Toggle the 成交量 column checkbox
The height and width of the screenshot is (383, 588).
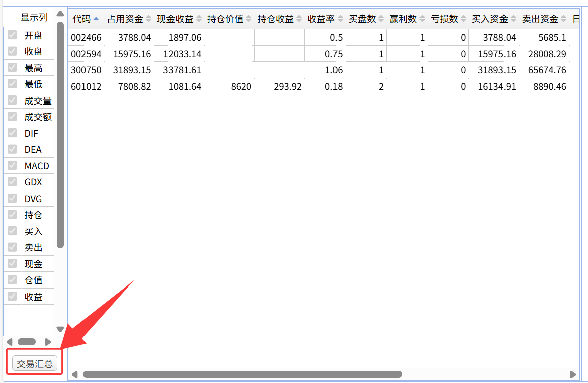click(12, 100)
